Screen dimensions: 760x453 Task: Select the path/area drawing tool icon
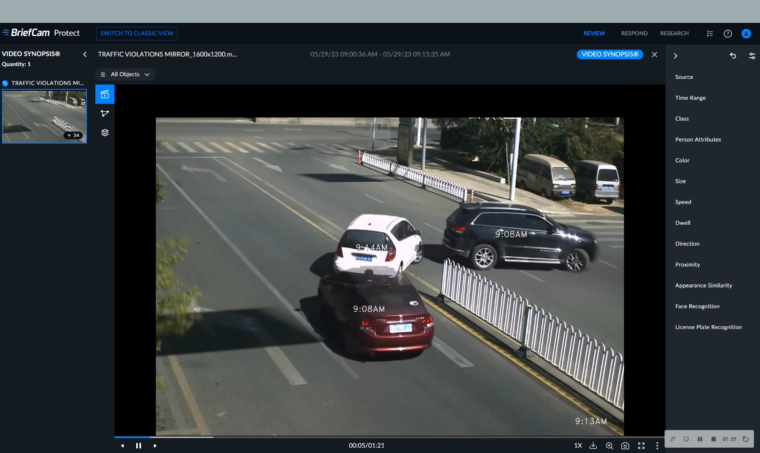(x=105, y=113)
